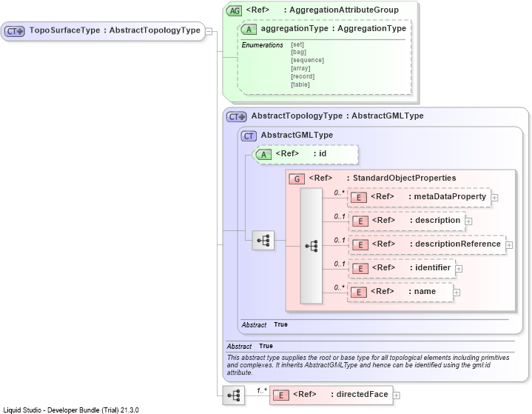Expand the name element

tap(457, 293)
